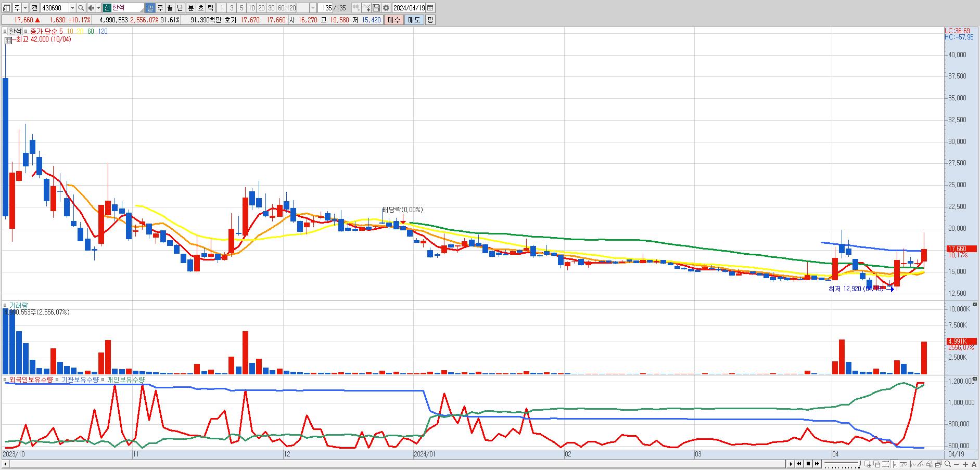Click table icon next to 최고 42,000
Viewport: 980px width, 470px height.
click(x=8, y=40)
